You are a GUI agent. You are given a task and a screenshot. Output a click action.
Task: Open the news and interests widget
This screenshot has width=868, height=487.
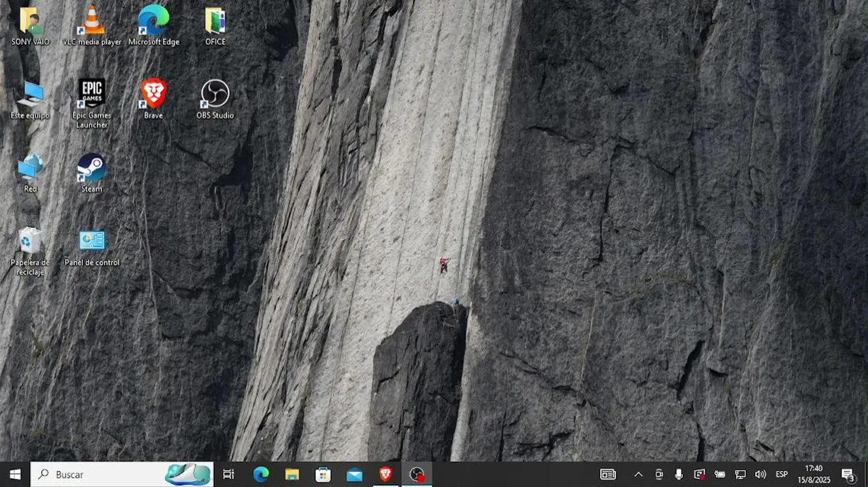coord(608,474)
